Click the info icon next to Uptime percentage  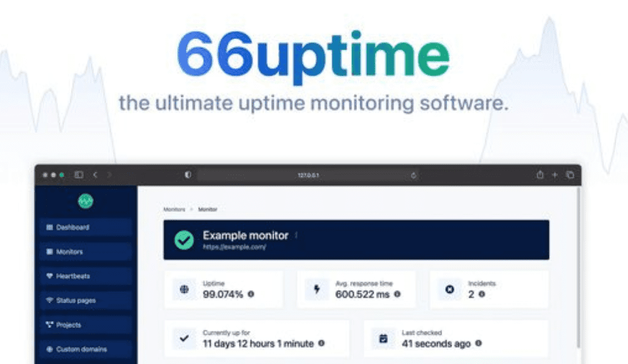pyautogui.click(x=251, y=294)
